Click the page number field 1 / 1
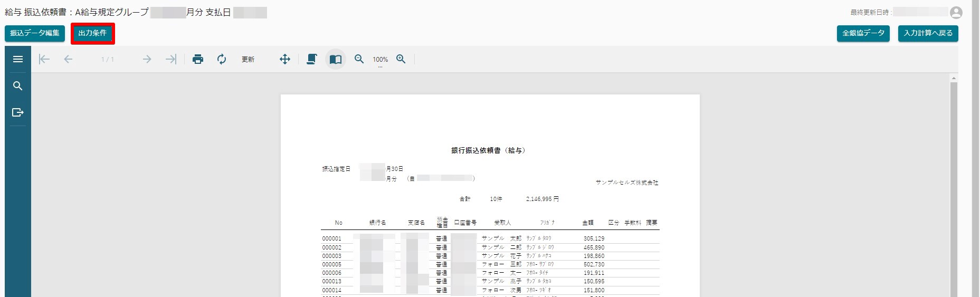 tap(108, 60)
